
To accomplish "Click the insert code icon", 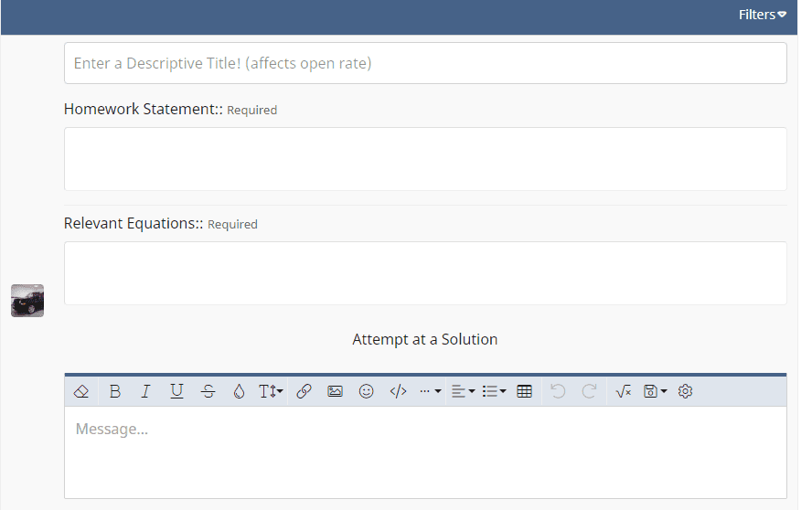I will tap(398, 391).
